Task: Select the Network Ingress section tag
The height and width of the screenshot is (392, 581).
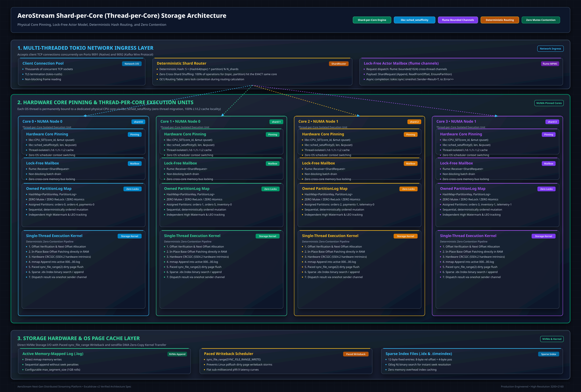Action: [550, 49]
